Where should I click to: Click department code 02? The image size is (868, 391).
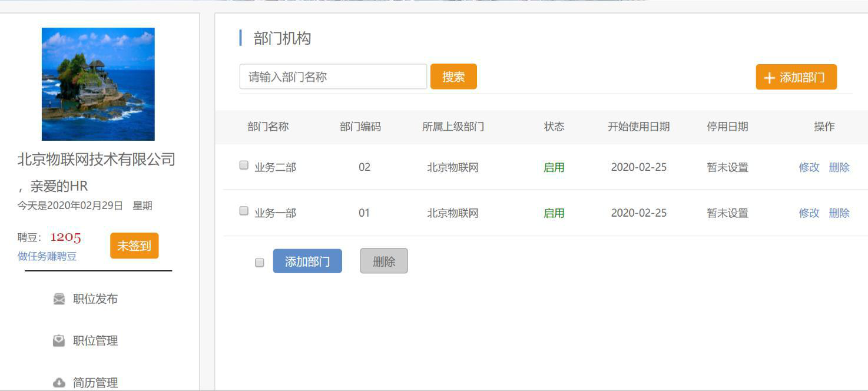tap(365, 167)
